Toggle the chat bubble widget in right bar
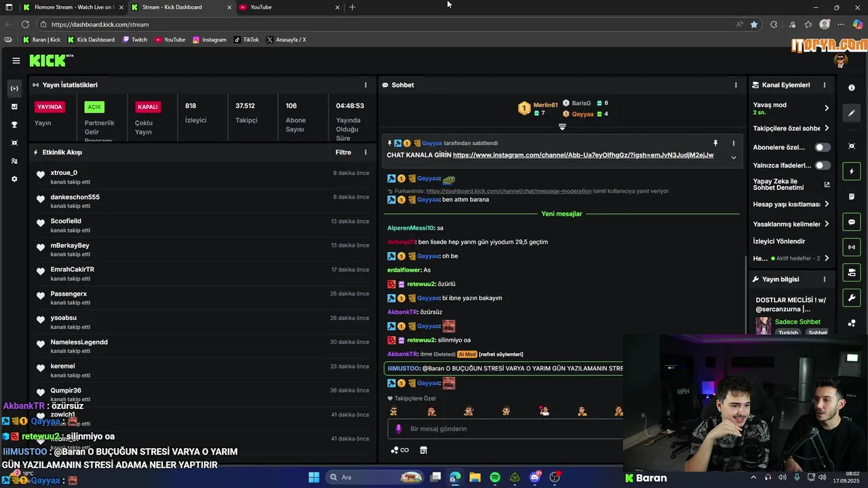The height and width of the screenshot is (488, 868). [x=852, y=222]
